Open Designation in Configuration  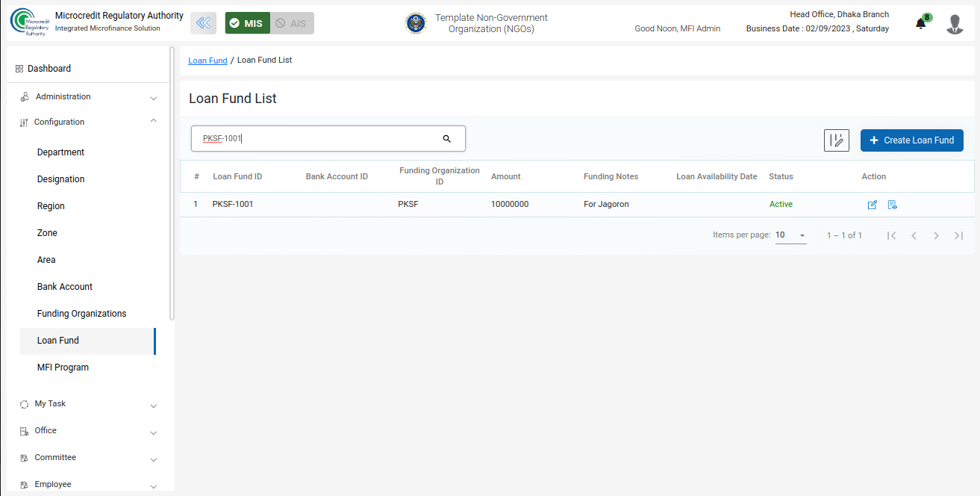(x=60, y=179)
